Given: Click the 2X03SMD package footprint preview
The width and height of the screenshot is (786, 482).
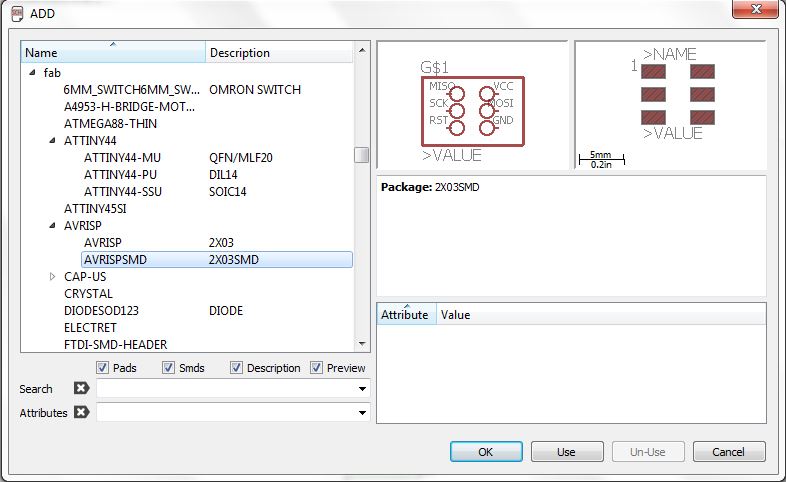Looking at the screenshot, I should tap(671, 105).
